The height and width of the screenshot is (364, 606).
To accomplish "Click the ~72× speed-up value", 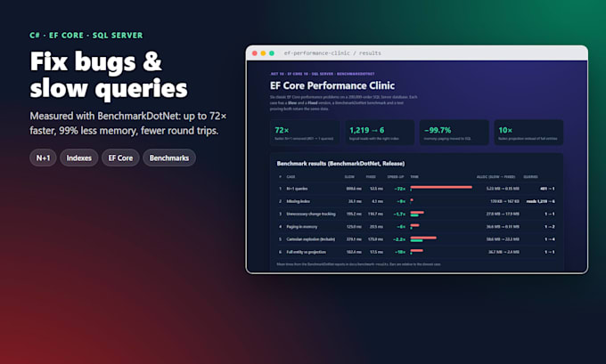I will click(399, 189).
